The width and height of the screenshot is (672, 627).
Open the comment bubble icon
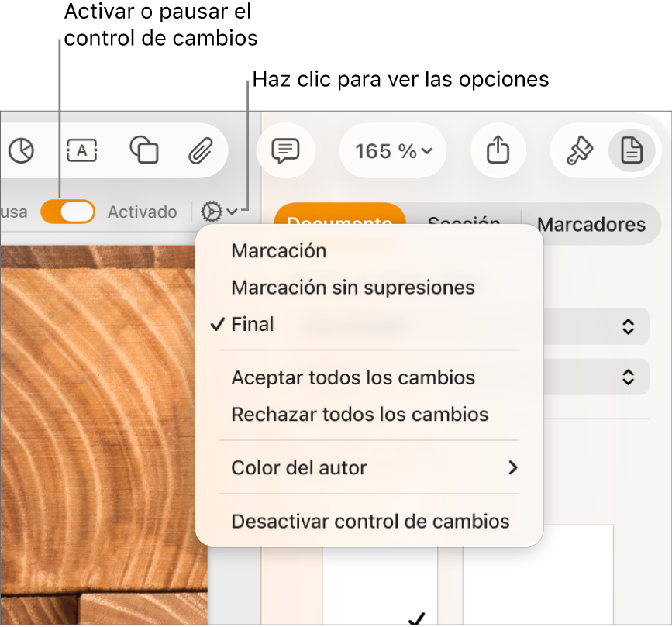pos(285,150)
